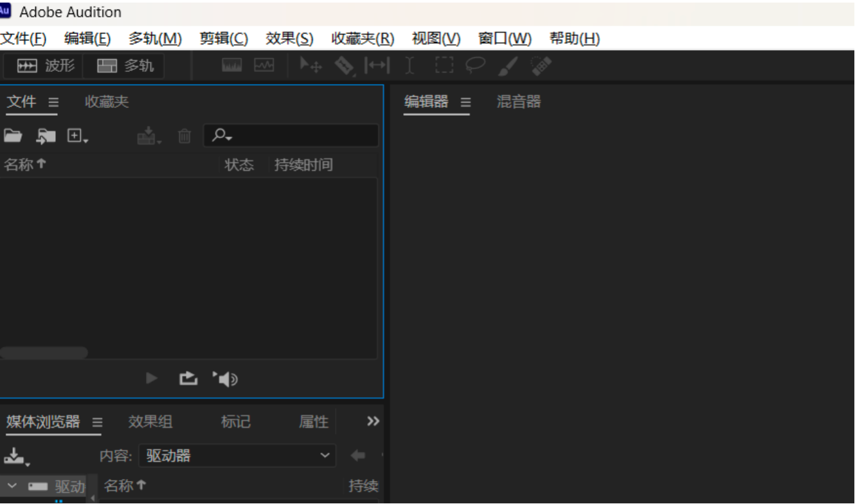
Task: Sort files by 状态 column
Action: pyautogui.click(x=239, y=165)
